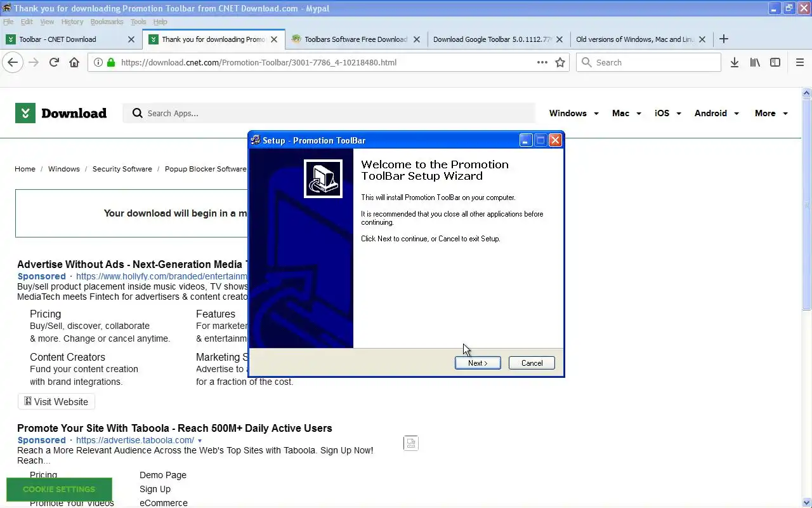Bookmark this page with the star
812x508 pixels.
(560, 62)
